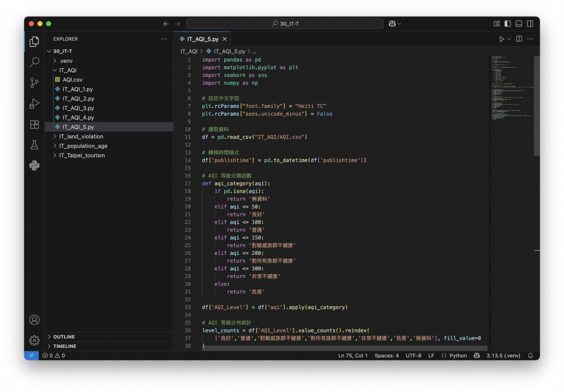This screenshot has height=392, width=564.
Task: Open Explorer Views and More Actions
Action: 164,39
